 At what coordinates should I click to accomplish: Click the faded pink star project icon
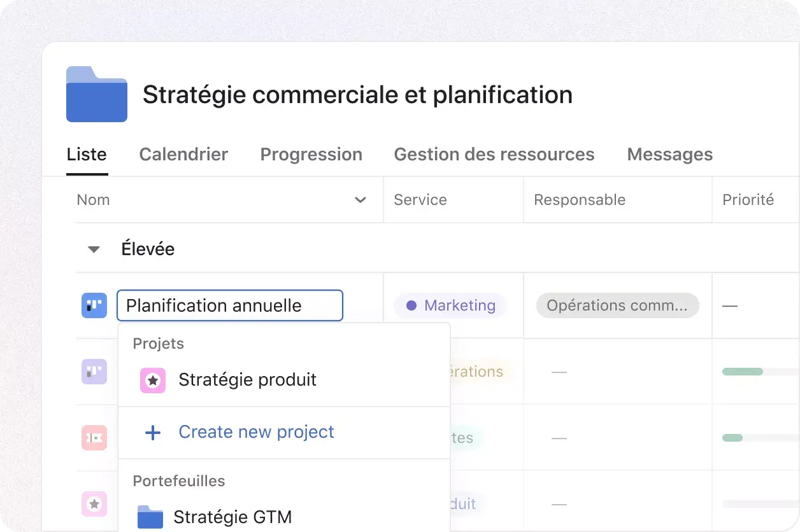[x=94, y=504]
